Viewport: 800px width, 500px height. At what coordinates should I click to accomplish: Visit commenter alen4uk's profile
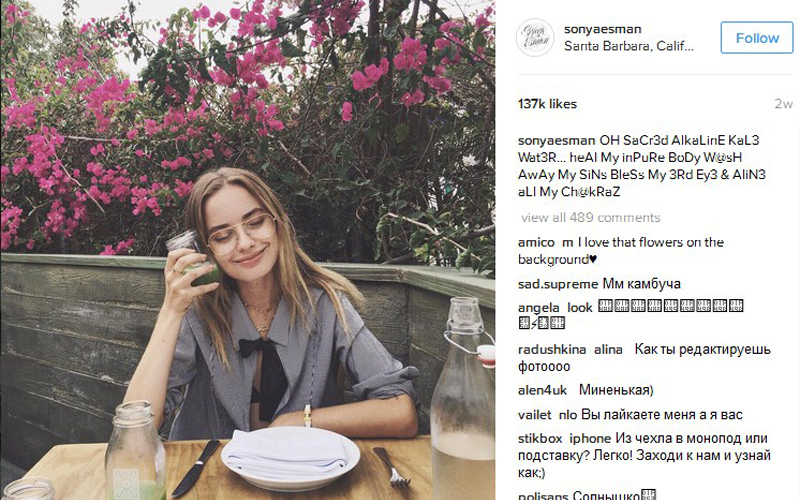(x=542, y=390)
